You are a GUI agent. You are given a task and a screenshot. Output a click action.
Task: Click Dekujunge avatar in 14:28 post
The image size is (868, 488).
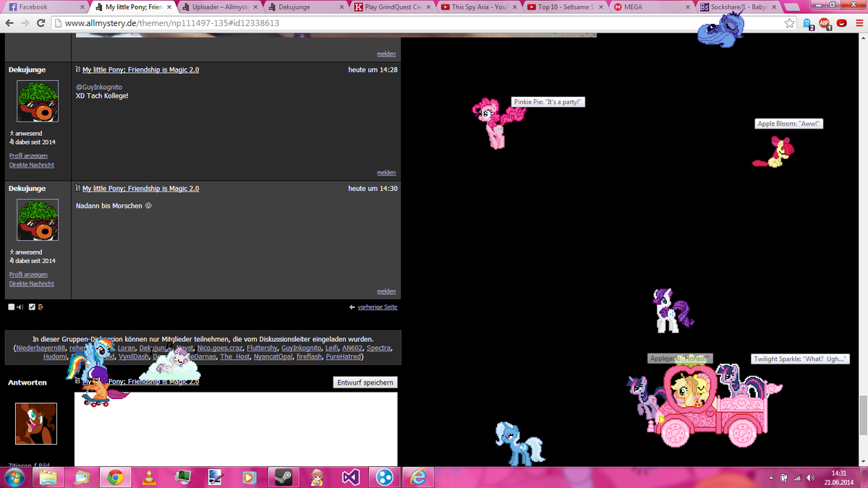click(x=38, y=101)
